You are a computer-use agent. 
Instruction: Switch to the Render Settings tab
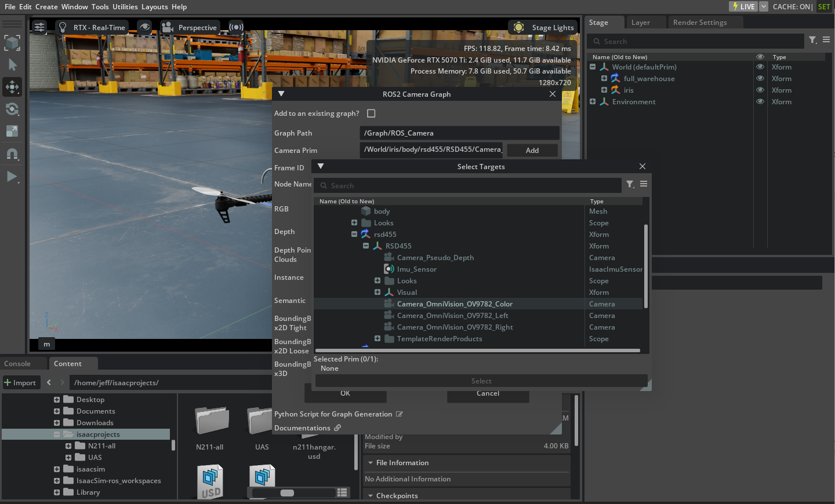tap(700, 23)
